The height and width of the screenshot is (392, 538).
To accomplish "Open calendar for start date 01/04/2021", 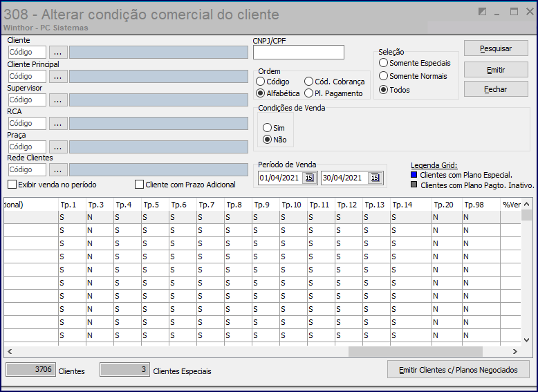I will tap(309, 178).
